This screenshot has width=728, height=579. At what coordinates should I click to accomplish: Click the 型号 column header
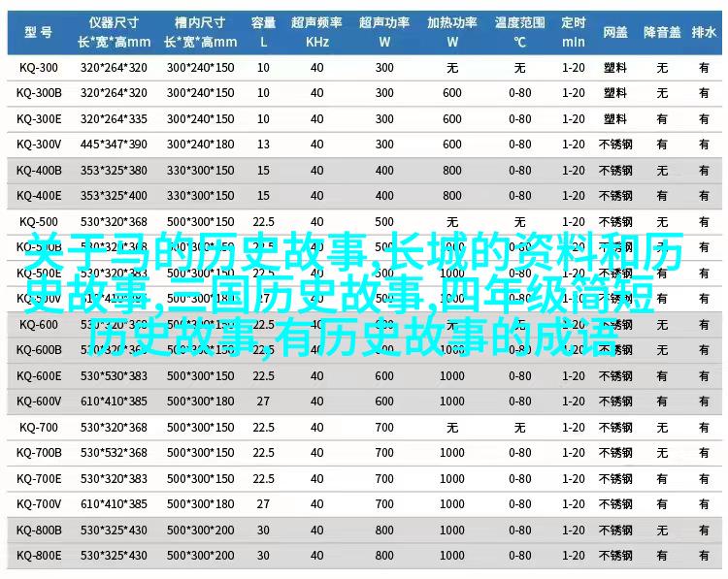(39, 31)
